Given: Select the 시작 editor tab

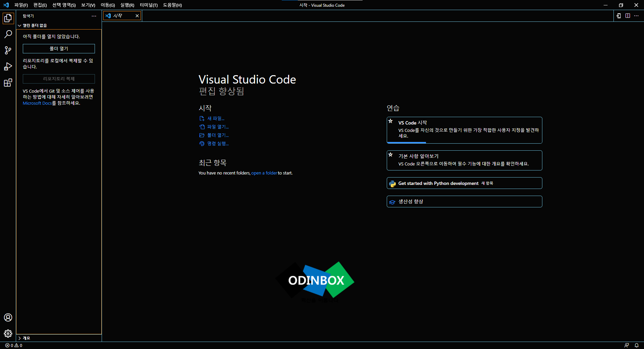Looking at the screenshot, I should coord(122,16).
